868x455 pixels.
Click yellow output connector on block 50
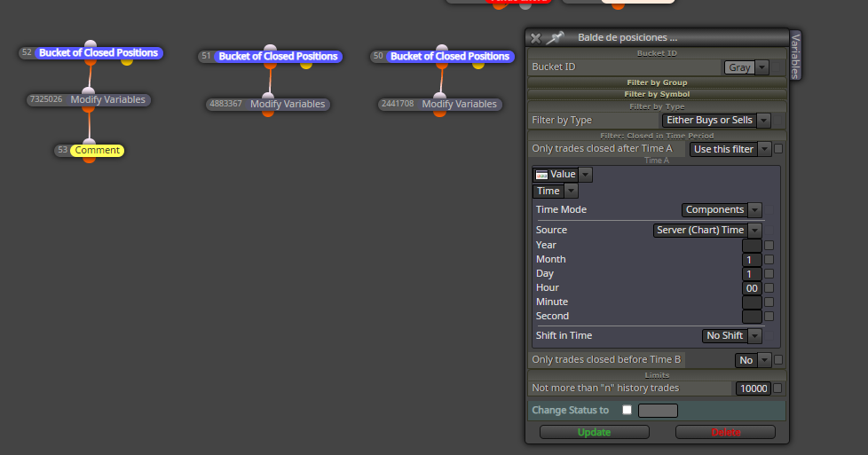click(478, 66)
